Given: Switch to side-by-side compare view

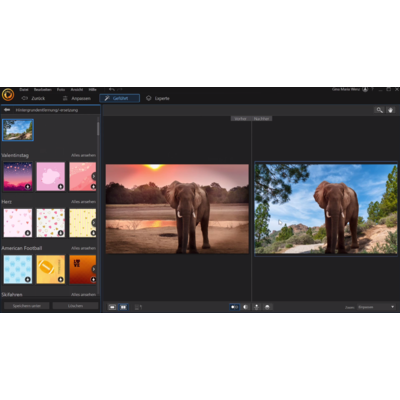Looking at the screenshot, I should (123, 307).
